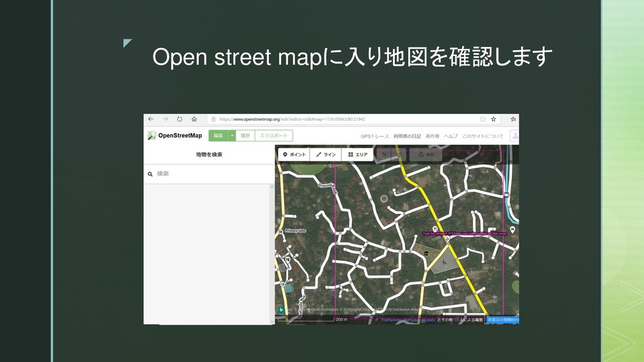This screenshot has height=362, width=644.
Task: Expand the dropdown arrow next to 編集
Action: (232, 136)
